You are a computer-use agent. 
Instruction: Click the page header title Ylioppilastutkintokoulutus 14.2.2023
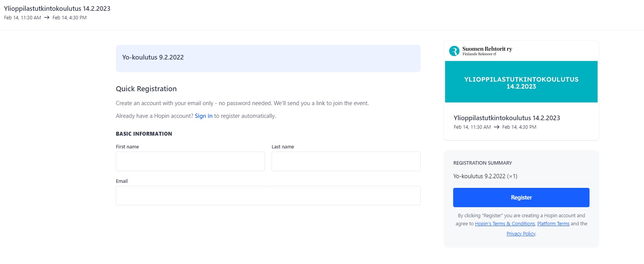point(57,9)
